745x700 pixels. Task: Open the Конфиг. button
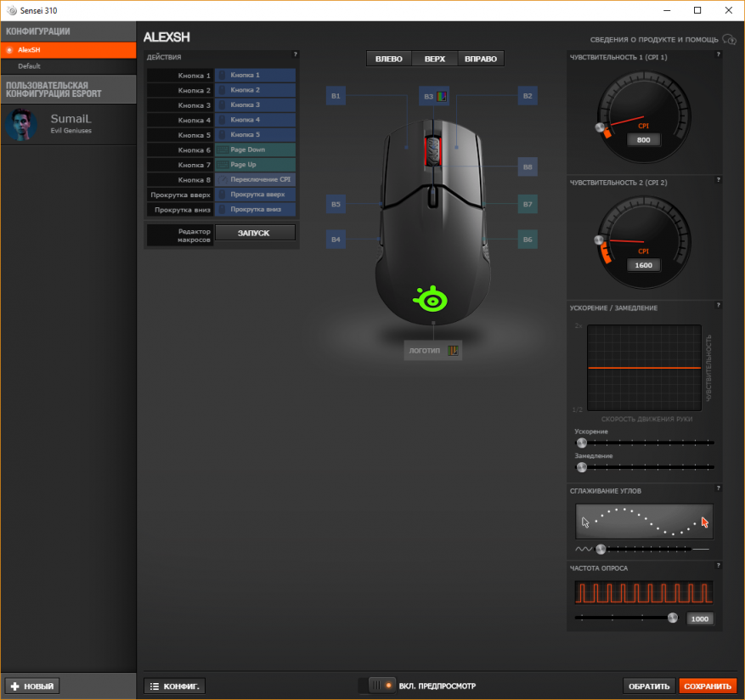point(175,686)
